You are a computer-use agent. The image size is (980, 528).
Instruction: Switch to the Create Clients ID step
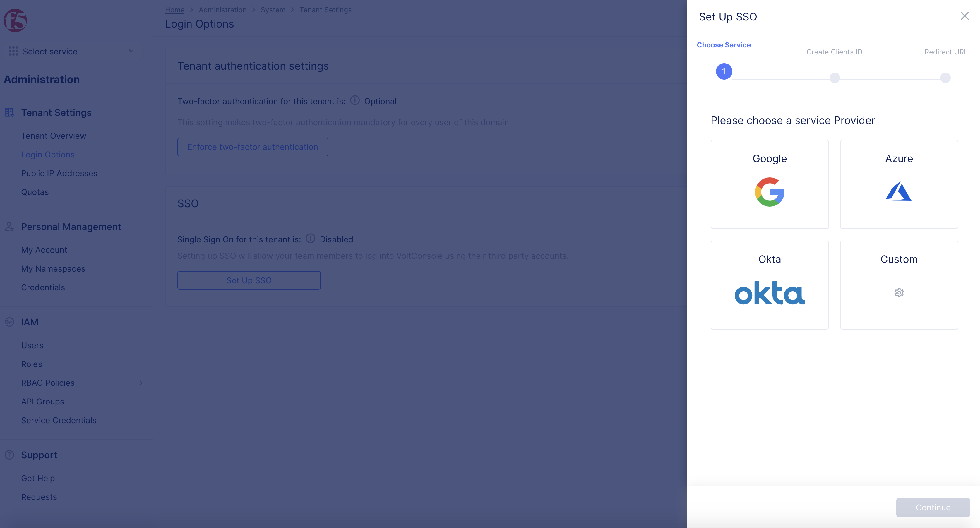click(x=835, y=52)
